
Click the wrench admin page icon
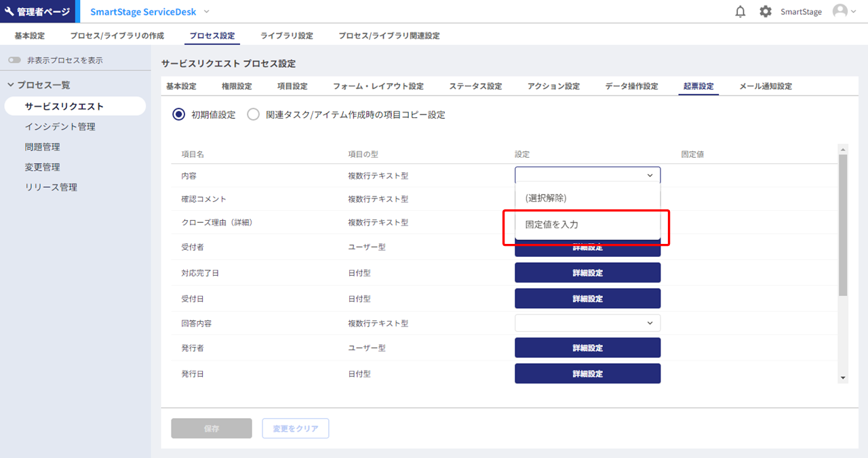9,12
